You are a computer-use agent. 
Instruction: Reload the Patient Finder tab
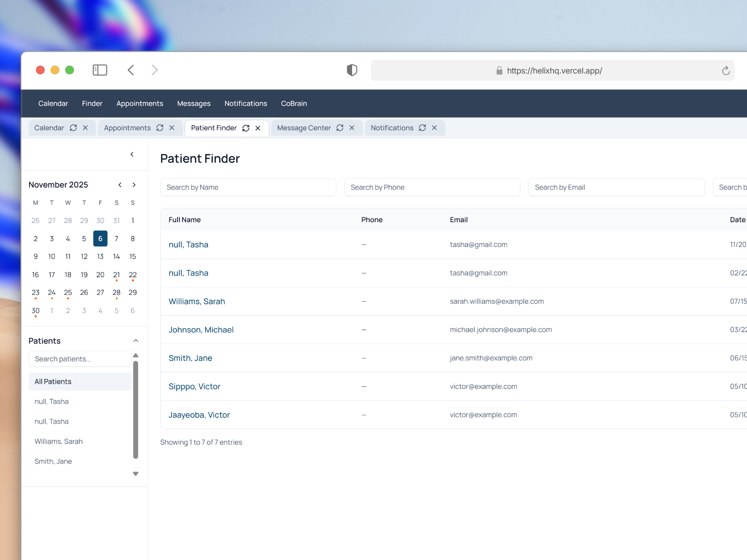click(246, 128)
